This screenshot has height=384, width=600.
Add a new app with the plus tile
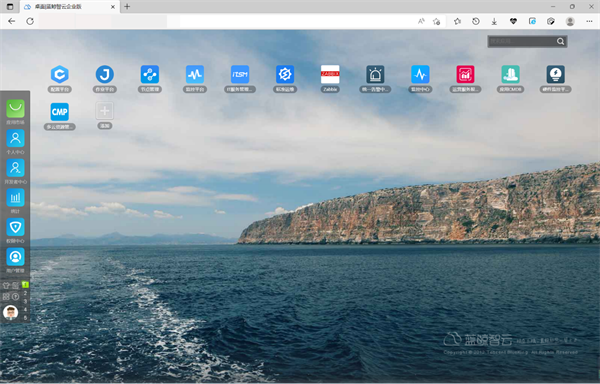click(104, 111)
